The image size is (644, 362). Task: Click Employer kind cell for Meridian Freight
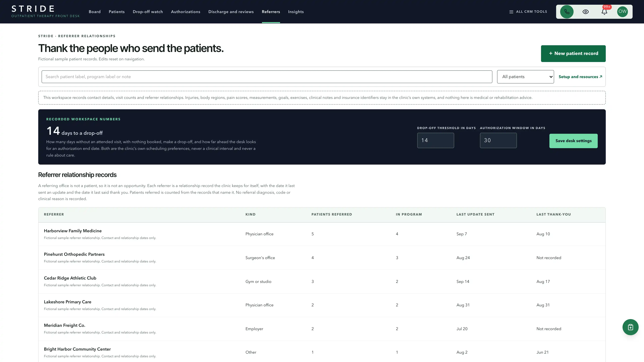[254, 329]
